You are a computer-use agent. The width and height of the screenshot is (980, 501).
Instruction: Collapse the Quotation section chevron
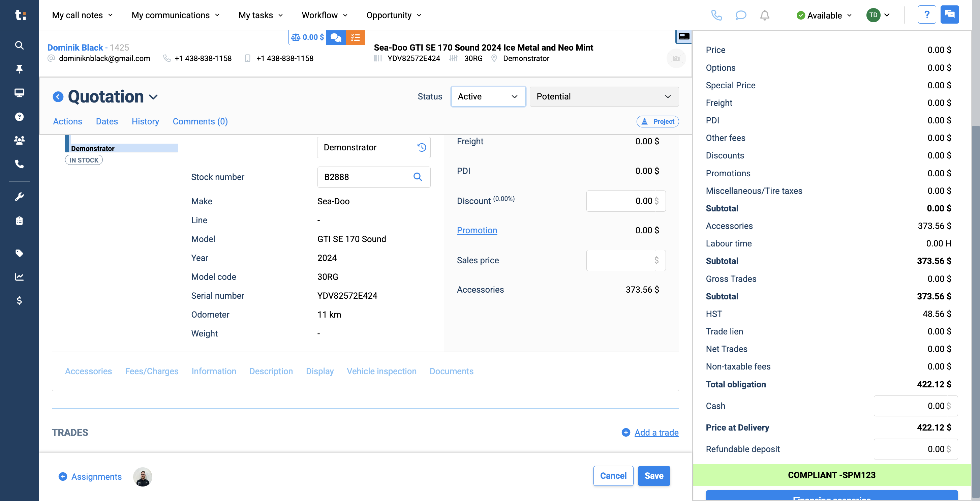[x=154, y=97]
